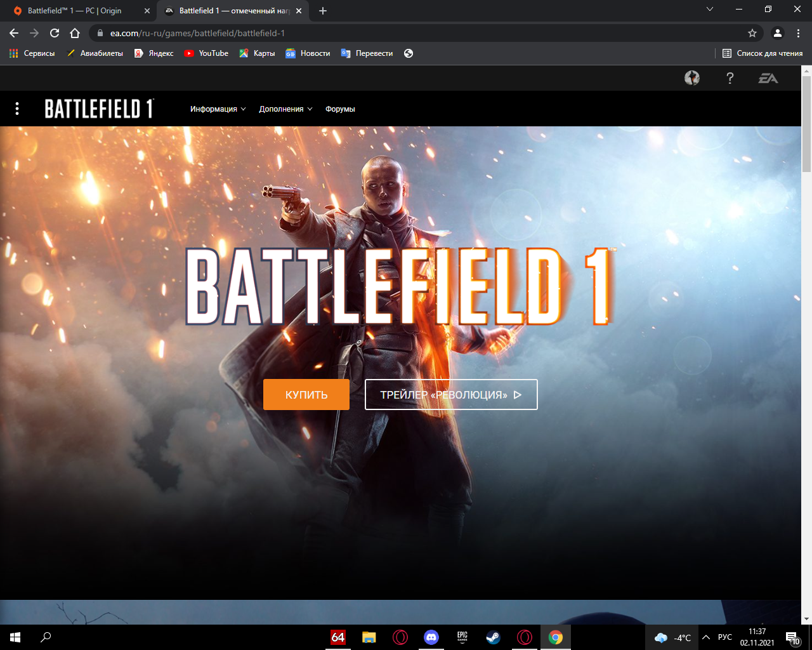Image resolution: width=812 pixels, height=650 pixels.
Task: Open the Новости bookmark
Action: [x=308, y=53]
